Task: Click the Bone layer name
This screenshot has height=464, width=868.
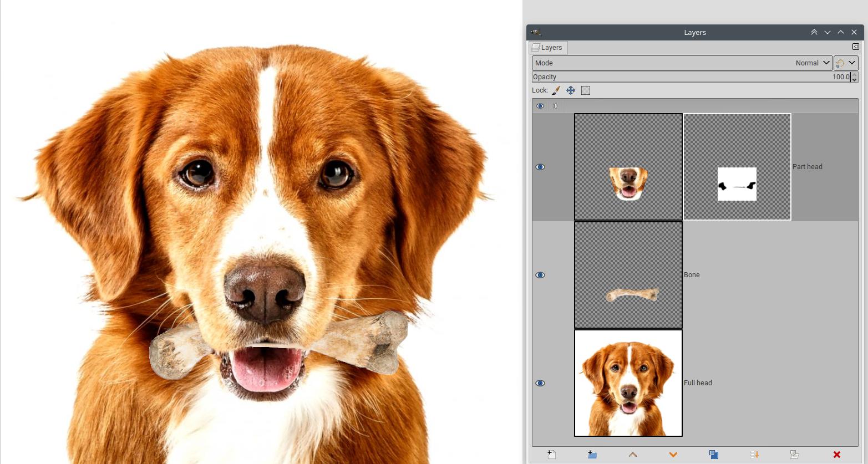Action: (x=692, y=275)
